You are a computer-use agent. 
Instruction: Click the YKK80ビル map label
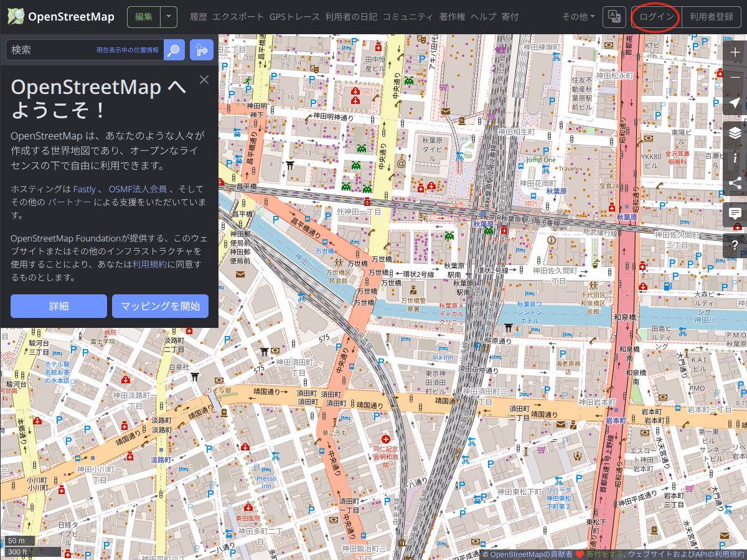point(652,161)
